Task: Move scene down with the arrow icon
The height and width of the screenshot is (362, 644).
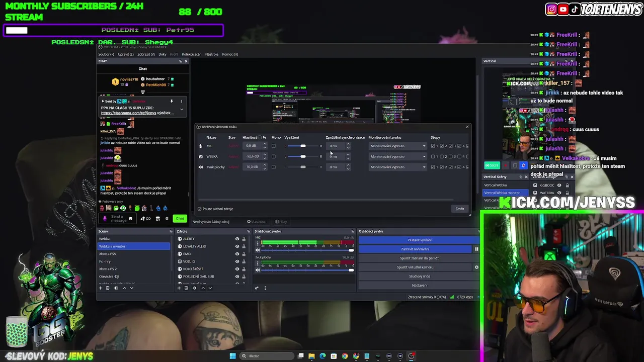Action: [x=132, y=288]
